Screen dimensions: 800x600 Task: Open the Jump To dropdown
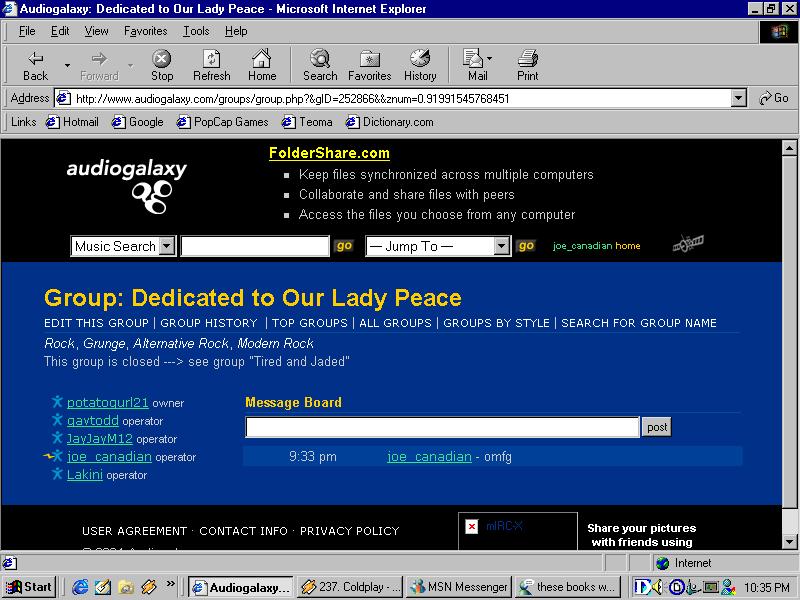502,246
